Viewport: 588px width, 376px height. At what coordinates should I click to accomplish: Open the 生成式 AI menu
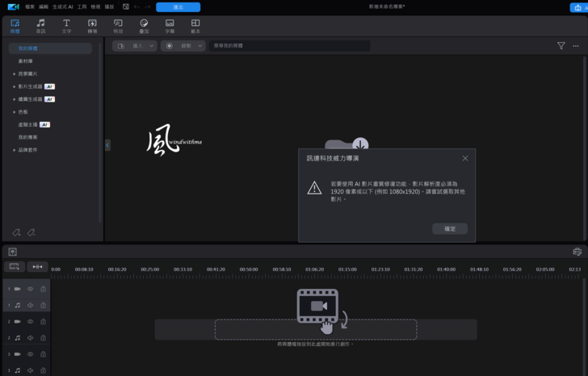coord(63,6)
